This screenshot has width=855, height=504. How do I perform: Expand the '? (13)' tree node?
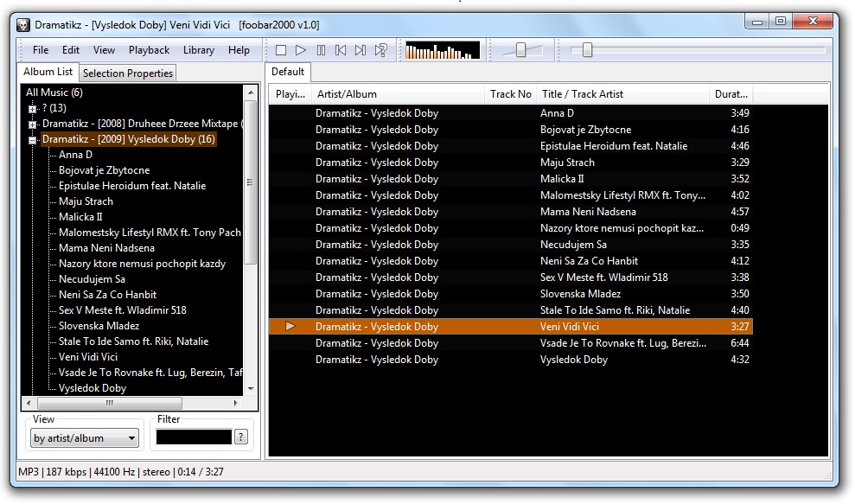[33, 109]
